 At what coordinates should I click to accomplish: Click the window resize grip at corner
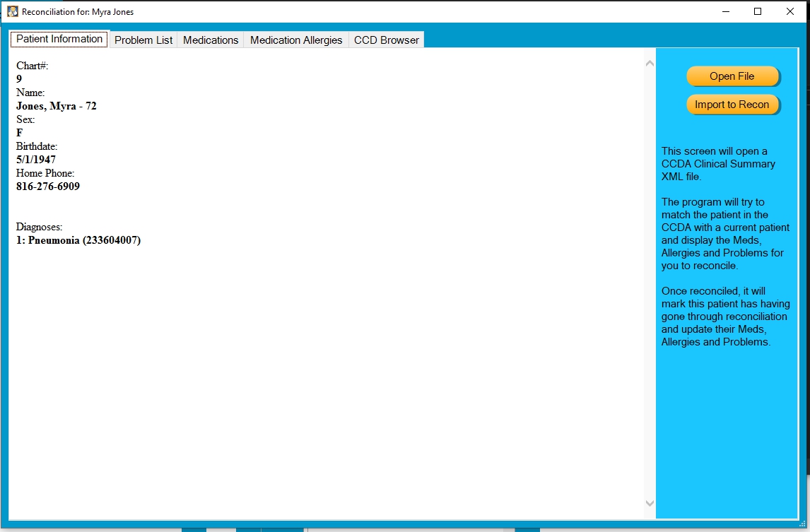[803, 524]
